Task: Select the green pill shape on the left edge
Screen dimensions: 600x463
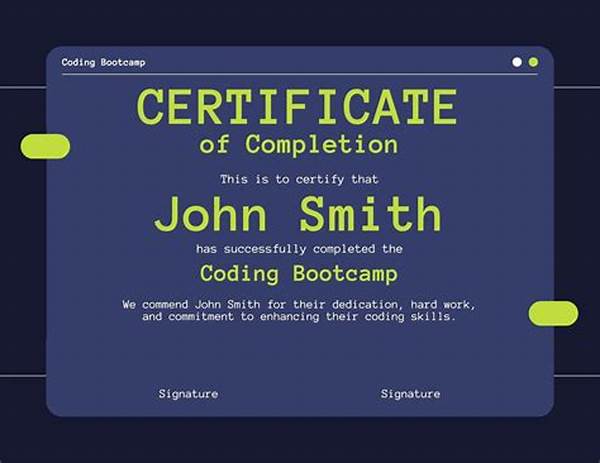Action: point(45,146)
